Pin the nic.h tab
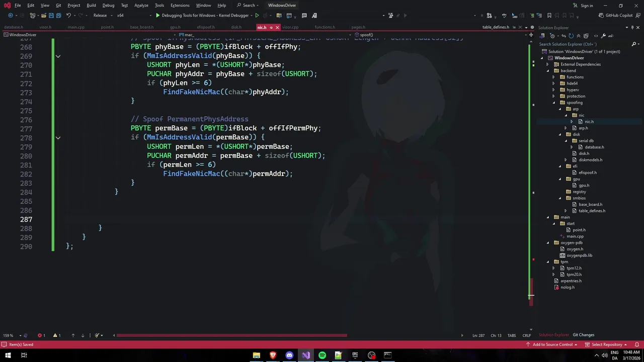Viewport: 644px width, 362px height. pos(271,27)
